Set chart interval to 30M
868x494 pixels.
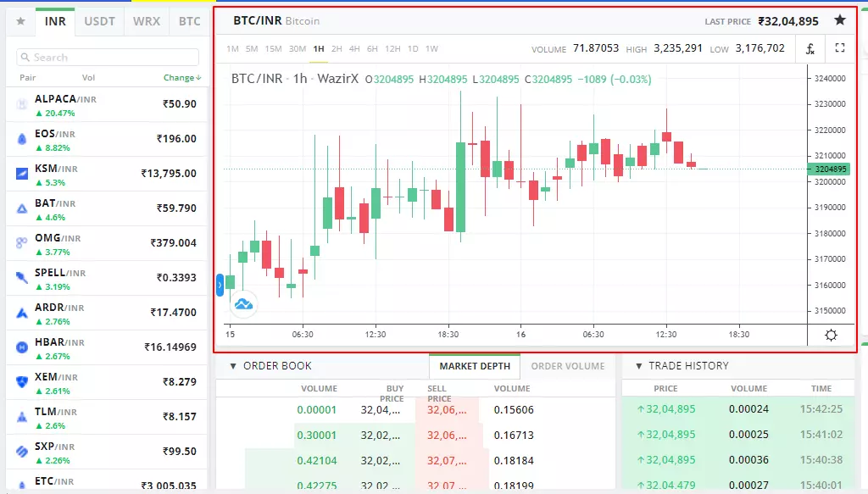pyautogui.click(x=298, y=48)
